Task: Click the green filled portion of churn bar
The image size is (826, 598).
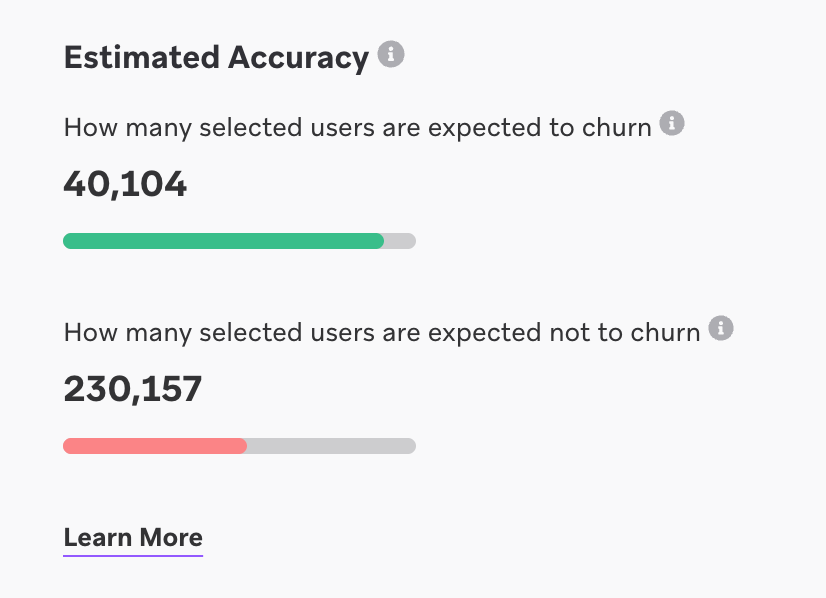Action: pos(223,241)
